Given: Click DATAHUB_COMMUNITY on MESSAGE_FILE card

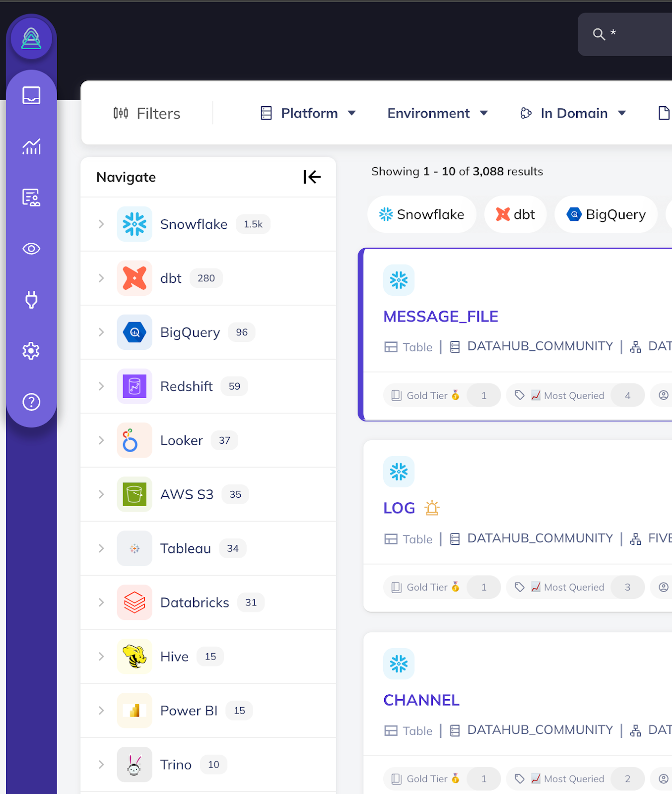Looking at the screenshot, I should tap(540, 346).
